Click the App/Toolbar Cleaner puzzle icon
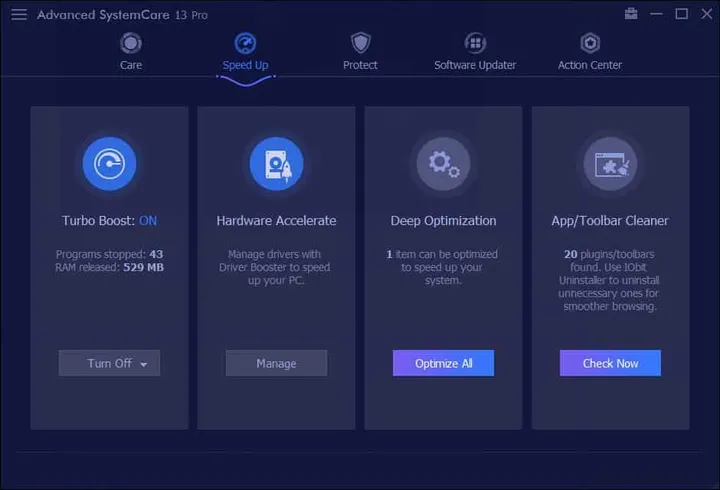The image size is (720, 490). pyautogui.click(x=610, y=163)
